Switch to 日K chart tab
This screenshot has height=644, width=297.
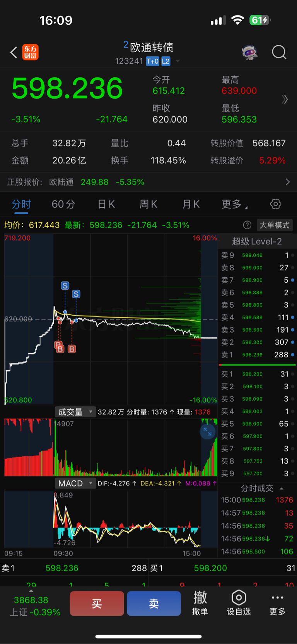[106, 204]
